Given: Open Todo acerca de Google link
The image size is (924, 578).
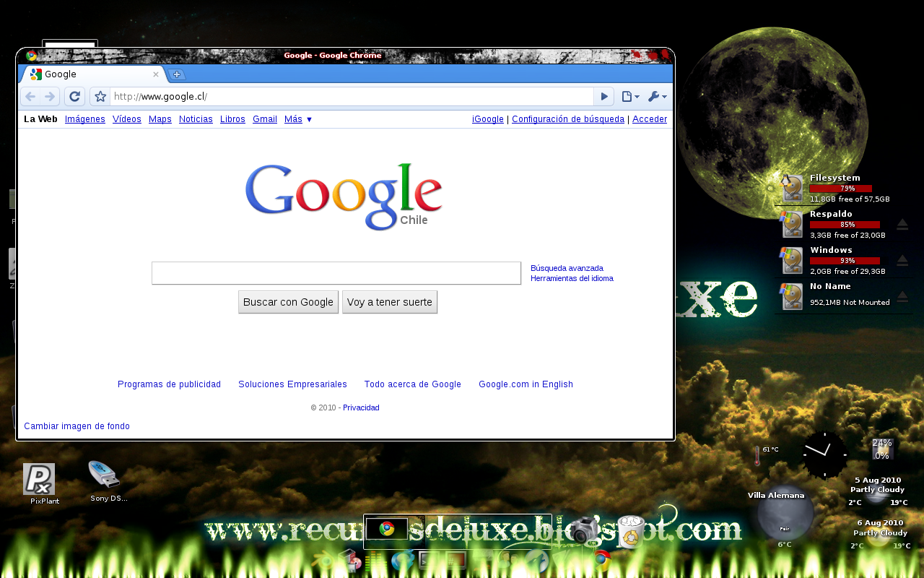Looking at the screenshot, I should click(413, 384).
